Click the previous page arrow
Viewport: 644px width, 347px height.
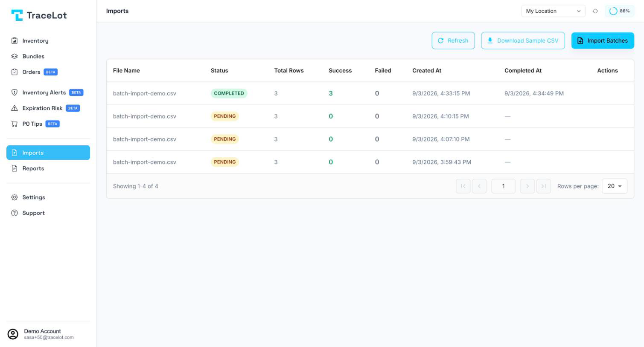pyautogui.click(x=479, y=186)
